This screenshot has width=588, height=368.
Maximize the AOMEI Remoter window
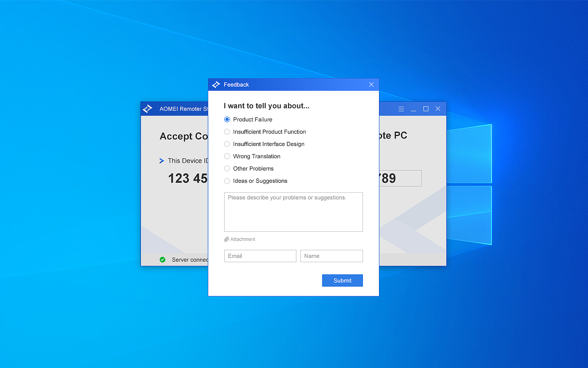pos(426,109)
